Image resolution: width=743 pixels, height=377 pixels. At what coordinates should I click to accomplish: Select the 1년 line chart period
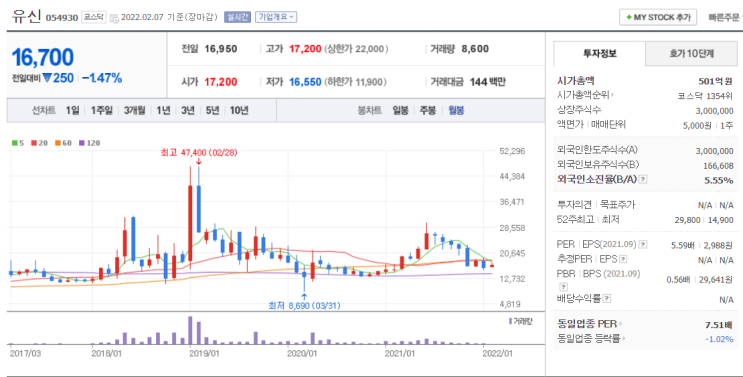click(x=163, y=110)
